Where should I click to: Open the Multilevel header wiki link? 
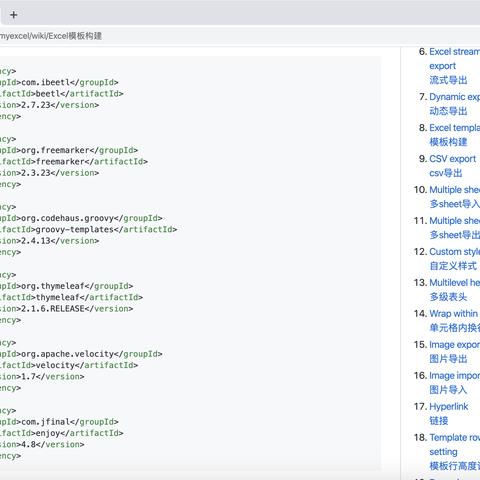(455, 283)
